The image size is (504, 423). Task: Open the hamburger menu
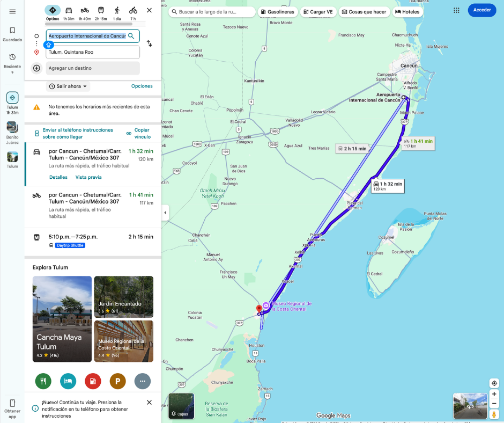(12, 12)
